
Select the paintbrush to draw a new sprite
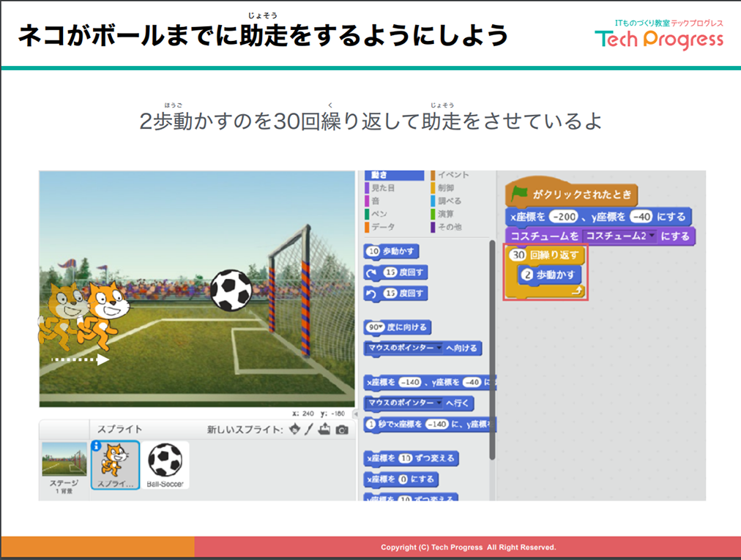tap(308, 429)
